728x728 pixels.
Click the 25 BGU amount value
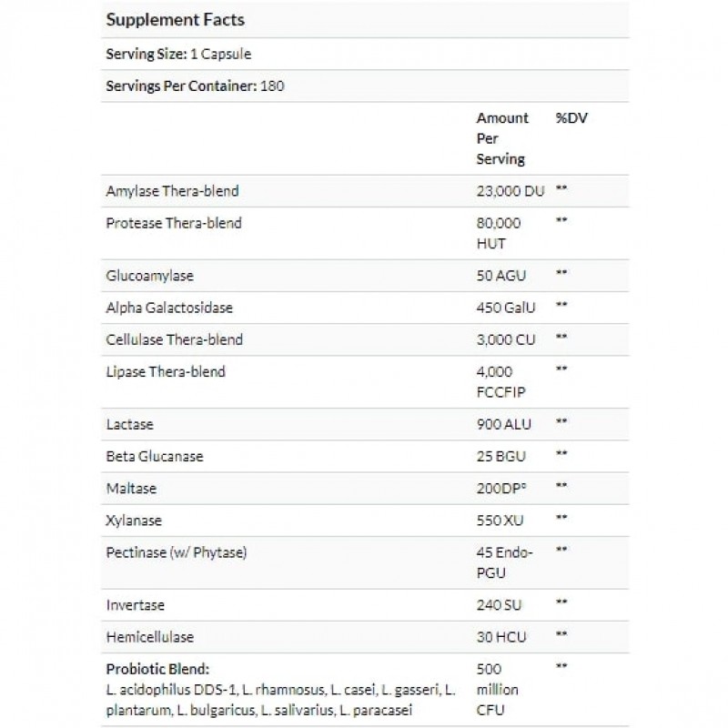503,456
